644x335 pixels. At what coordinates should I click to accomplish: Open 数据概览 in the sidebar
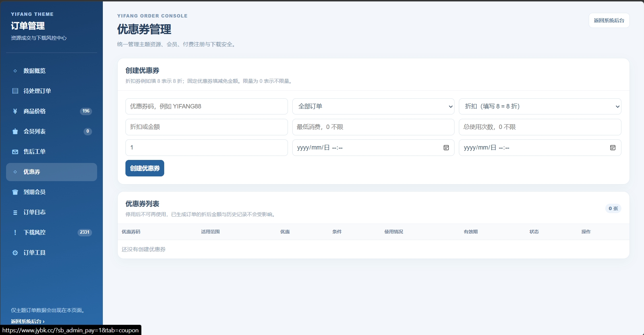click(x=52, y=71)
